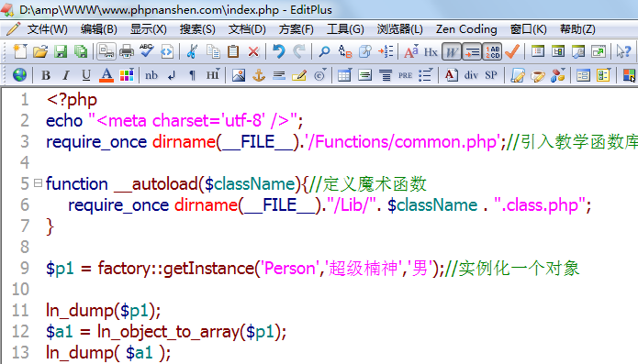
Task: Open the 显示(X) menu
Action: (x=149, y=29)
